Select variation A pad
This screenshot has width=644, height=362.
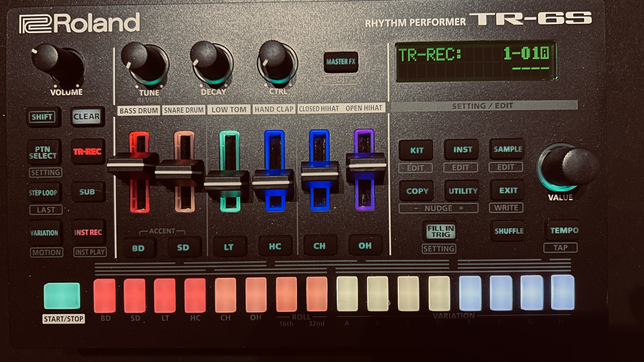click(x=347, y=294)
